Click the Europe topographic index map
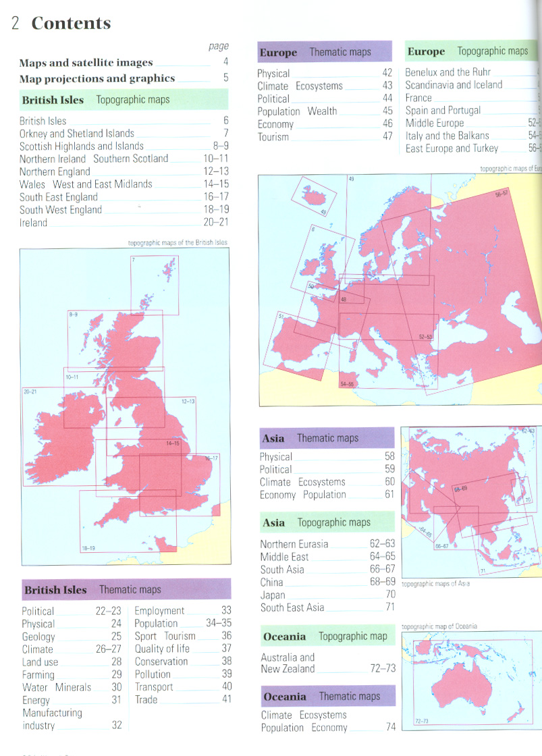Screen dimensions: 542x756 pyautogui.click(x=400, y=290)
